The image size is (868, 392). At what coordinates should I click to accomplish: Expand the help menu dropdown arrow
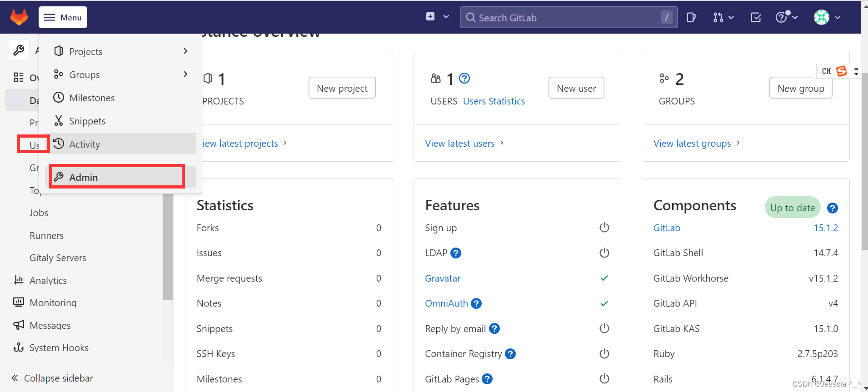pyautogui.click(x=795, y=17)
